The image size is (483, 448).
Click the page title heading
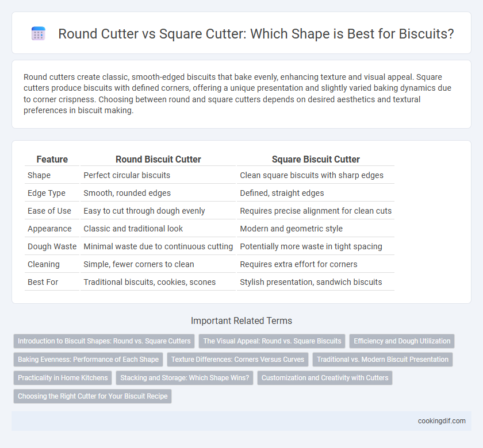(256, 34)
